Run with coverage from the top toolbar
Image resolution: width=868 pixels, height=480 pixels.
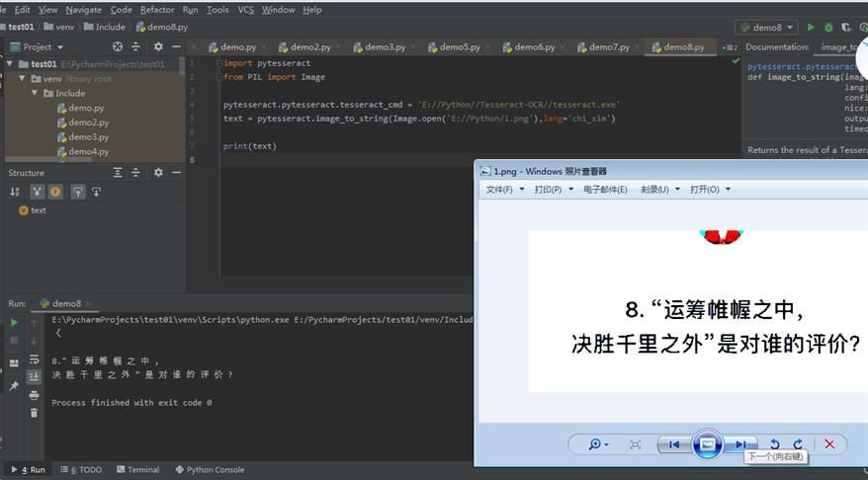point(846,27)
